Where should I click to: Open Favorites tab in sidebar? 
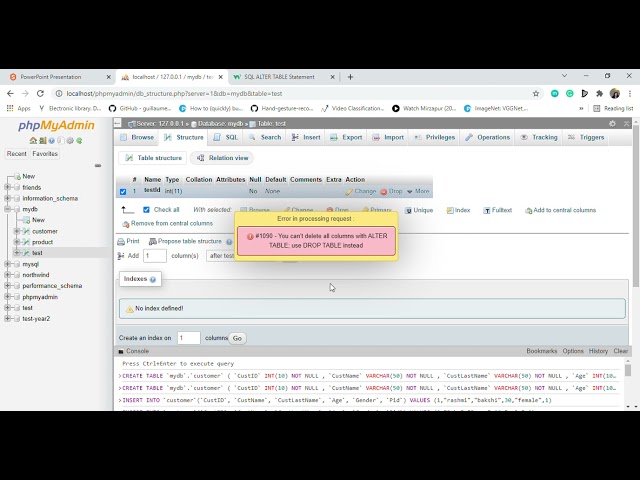(45, 154)
